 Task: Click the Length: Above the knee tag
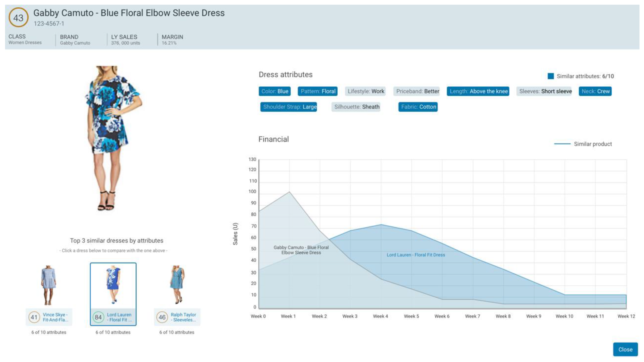tap(478, 91)
